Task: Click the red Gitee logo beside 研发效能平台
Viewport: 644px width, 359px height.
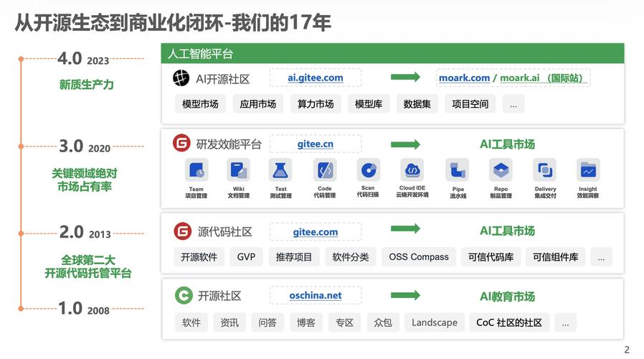Action: click(x=181, y=143)
